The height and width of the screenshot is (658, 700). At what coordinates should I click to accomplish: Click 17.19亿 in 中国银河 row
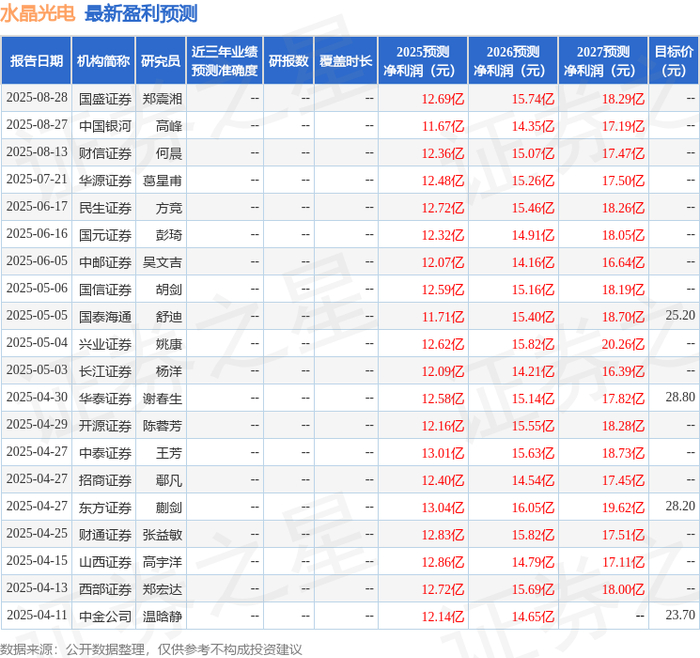coord(623,126)
